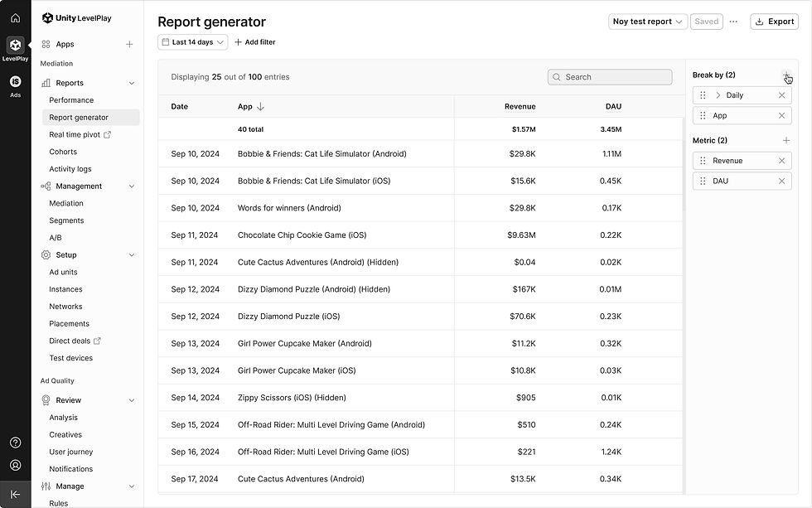The height and width of the screenshot is (508, 812).
Task: Remove the DAU metric chip
Action: click(x=782, y=181)
